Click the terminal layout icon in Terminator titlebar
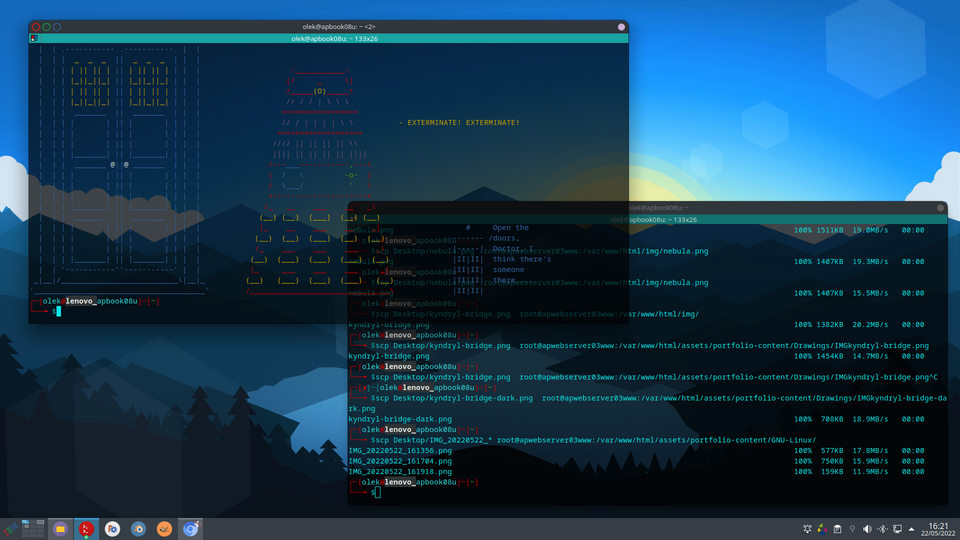The height and width of the screenshot is (540, 960). pyautogui.click(x=34, y=39)
